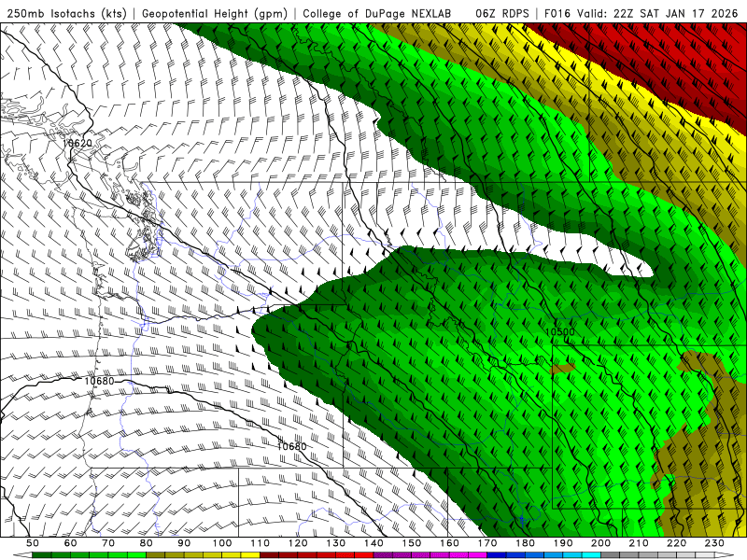Click the 140 value on the color scale

[x=373, y=543]
